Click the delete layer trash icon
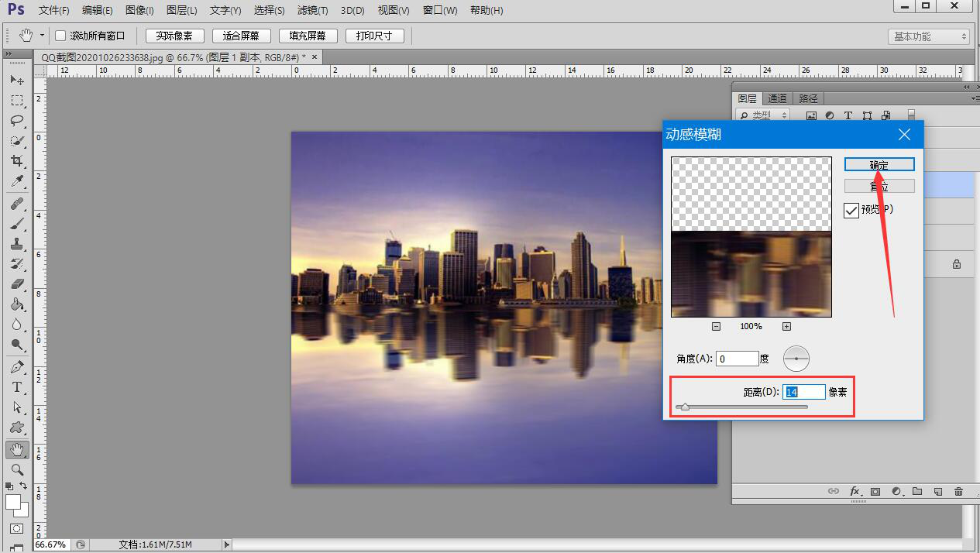980x553 pixels. (958, 491)
